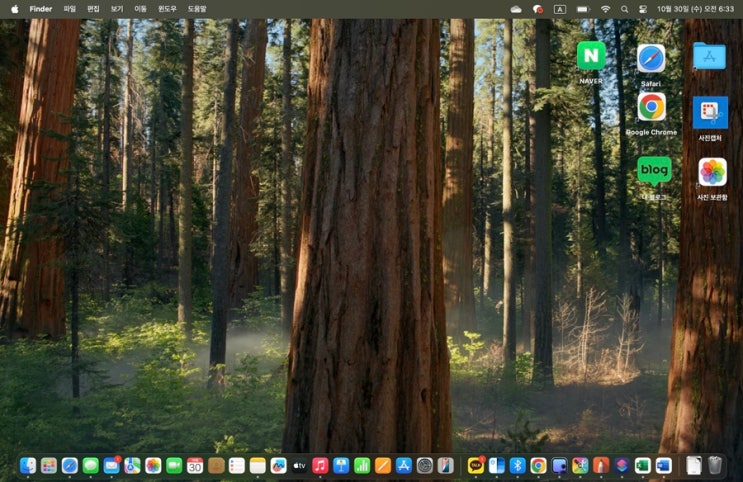
Task: Switch input source via the A indicator
Action: point(560,9)
